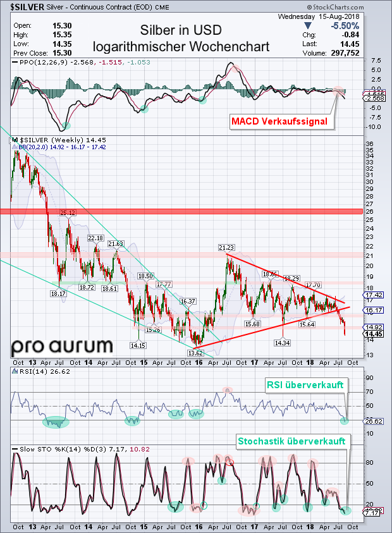
Task: Click the green circle at latest Stochastik low
Action: coord(345,510)
